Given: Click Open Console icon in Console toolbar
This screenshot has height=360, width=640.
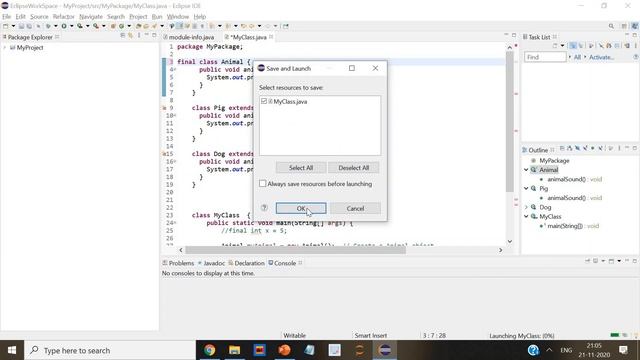Looking at the screenshot, I should coord(611,261).
